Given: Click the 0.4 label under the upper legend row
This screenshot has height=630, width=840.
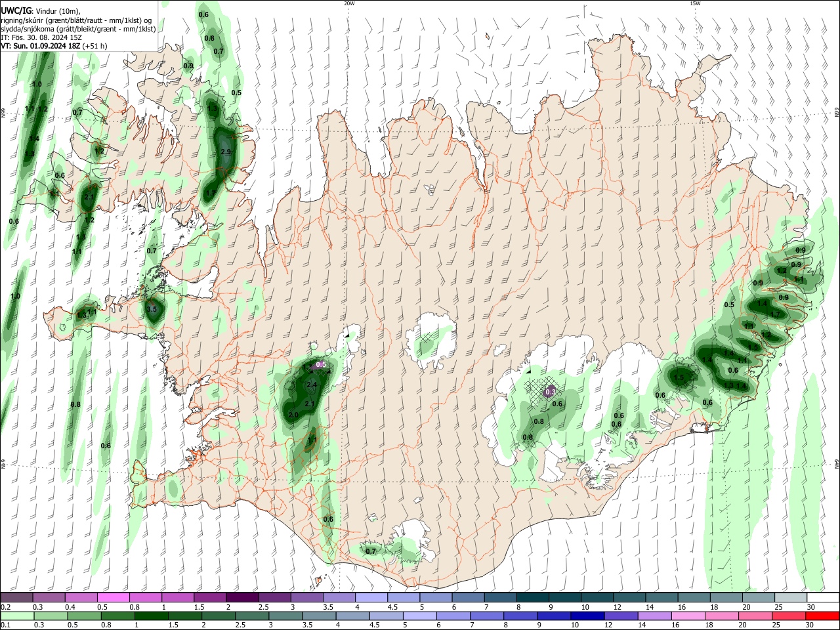Looking at the screenshot, I should click(x=70, y=607).
